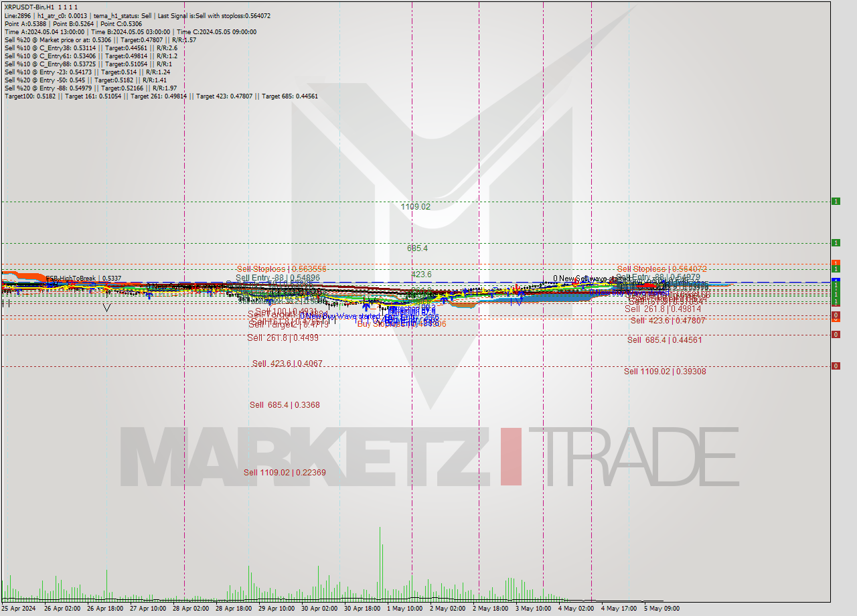Click the 'Sell 685.4 | 0.44561' label

click(x=664, y=339)
